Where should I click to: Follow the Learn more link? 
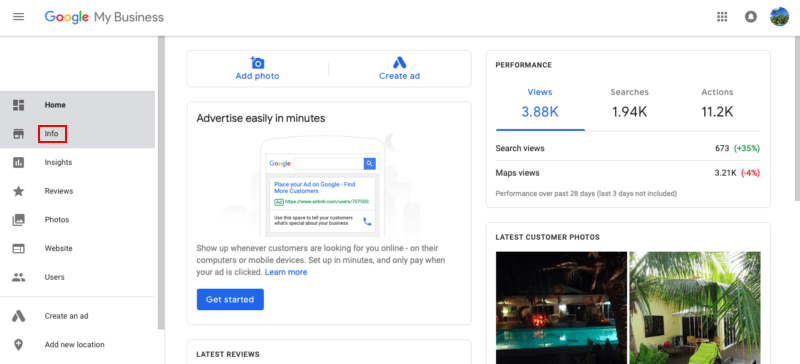pos(286,273)
